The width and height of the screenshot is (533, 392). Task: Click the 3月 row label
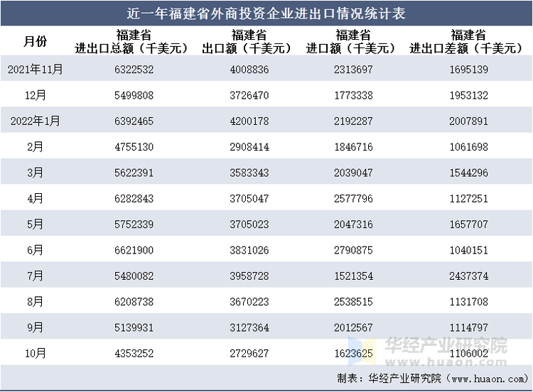pyautogui.click(x=36, y=173)
